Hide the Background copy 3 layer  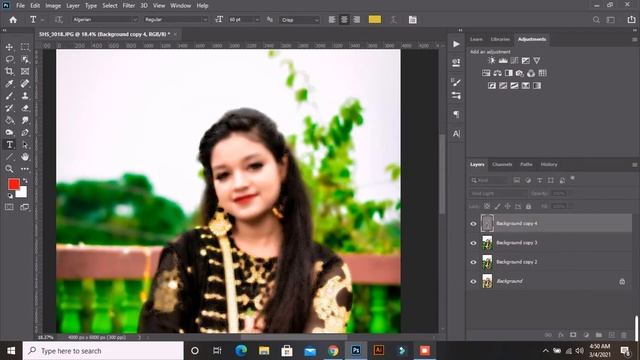(473, 243)
